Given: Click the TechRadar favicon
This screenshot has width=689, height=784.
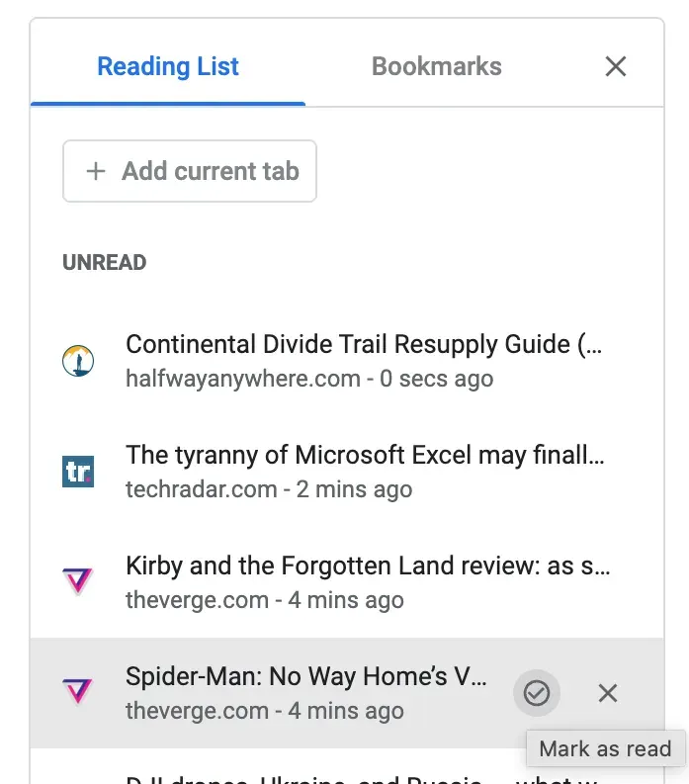Looking at the screenshot, I should pos(77,472).
